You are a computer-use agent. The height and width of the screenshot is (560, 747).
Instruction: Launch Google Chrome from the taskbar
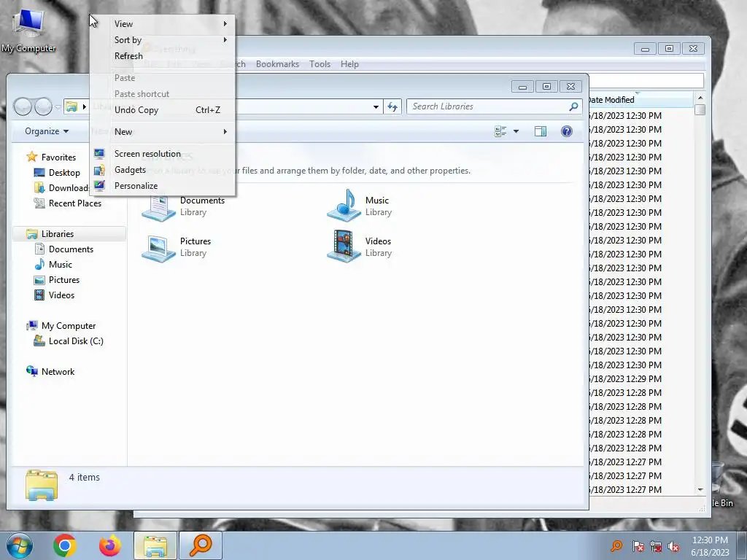65,545
